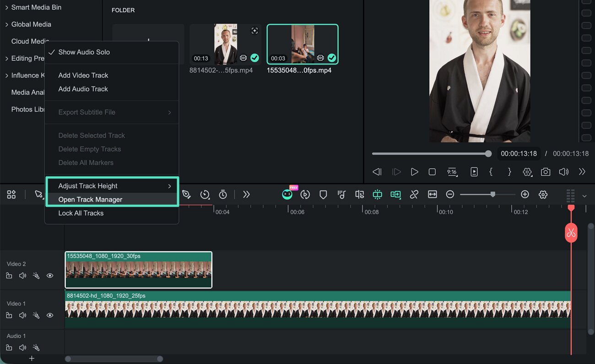Take a snapshot with the camera icon

(x=546, y=172)
